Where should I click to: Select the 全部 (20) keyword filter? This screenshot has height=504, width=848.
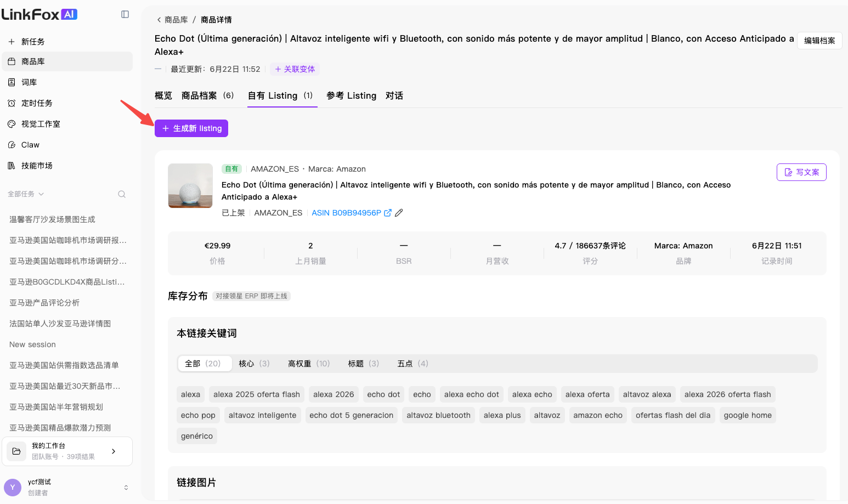click(x=205, y=364)
